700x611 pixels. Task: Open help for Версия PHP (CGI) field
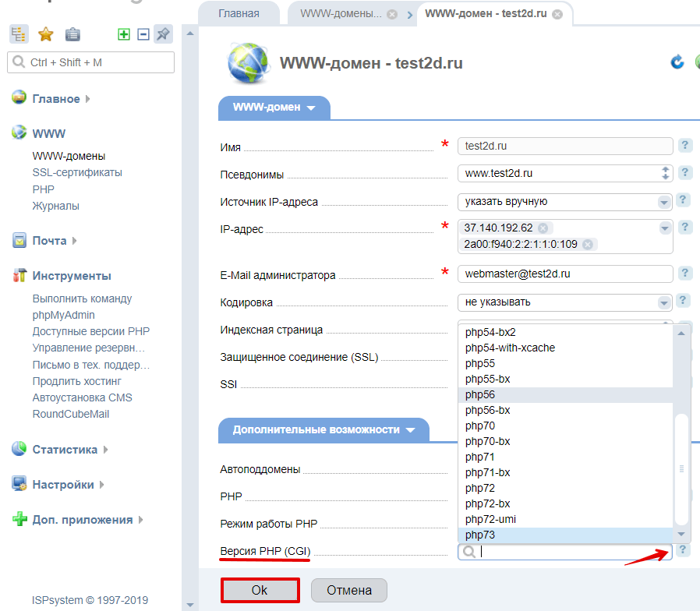click(683, 550)
